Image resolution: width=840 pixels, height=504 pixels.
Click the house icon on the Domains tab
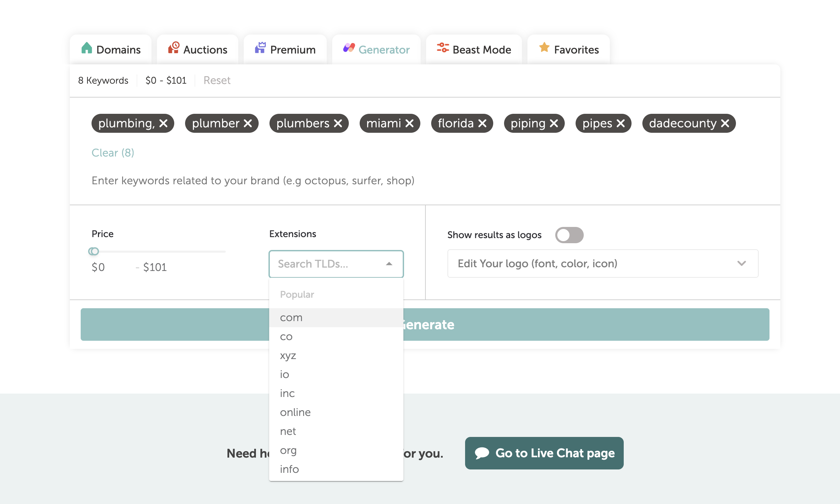(x=87, y=48)
